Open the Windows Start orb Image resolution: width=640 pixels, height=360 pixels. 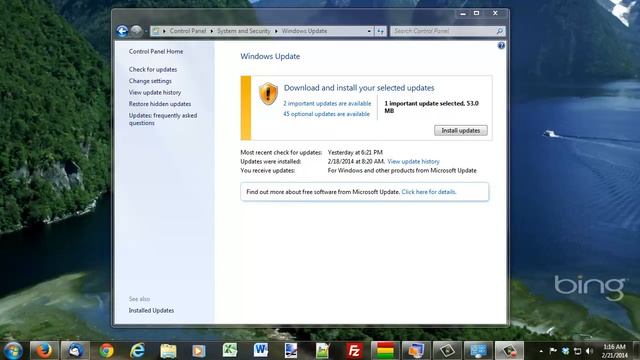coord(13,351)
